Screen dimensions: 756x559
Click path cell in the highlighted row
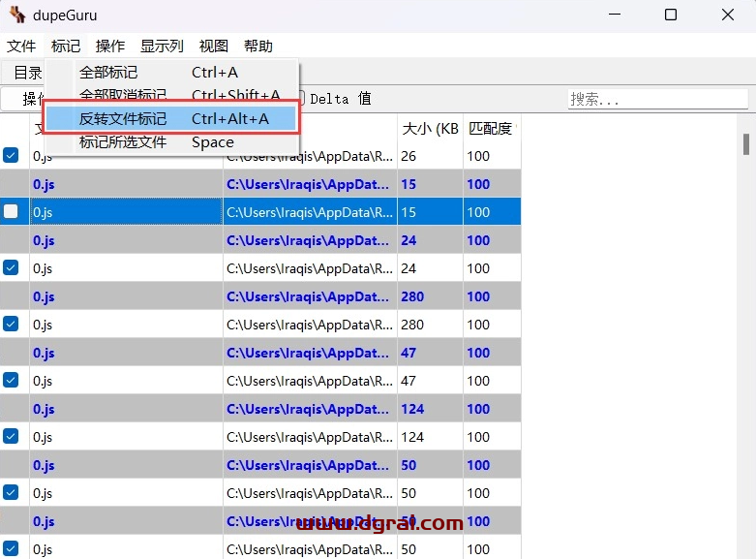(x=310, y=211)
